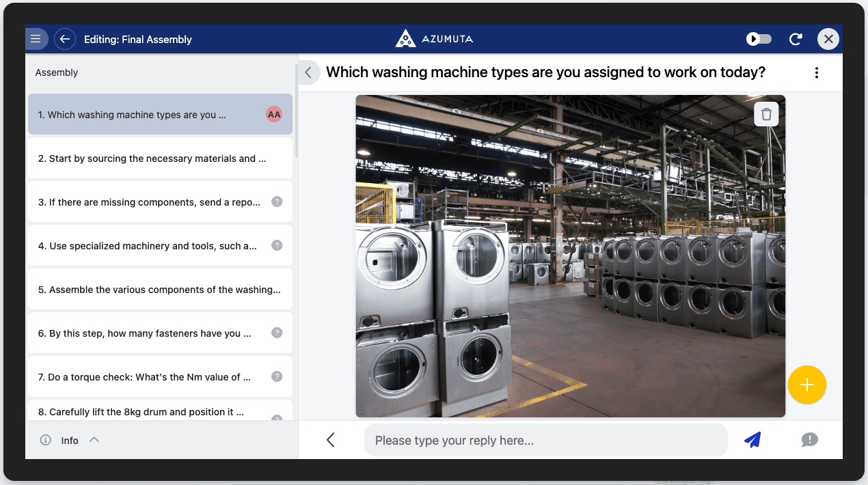
Task: Click the back arrow beside Editing title
Action: coord(65,39)
